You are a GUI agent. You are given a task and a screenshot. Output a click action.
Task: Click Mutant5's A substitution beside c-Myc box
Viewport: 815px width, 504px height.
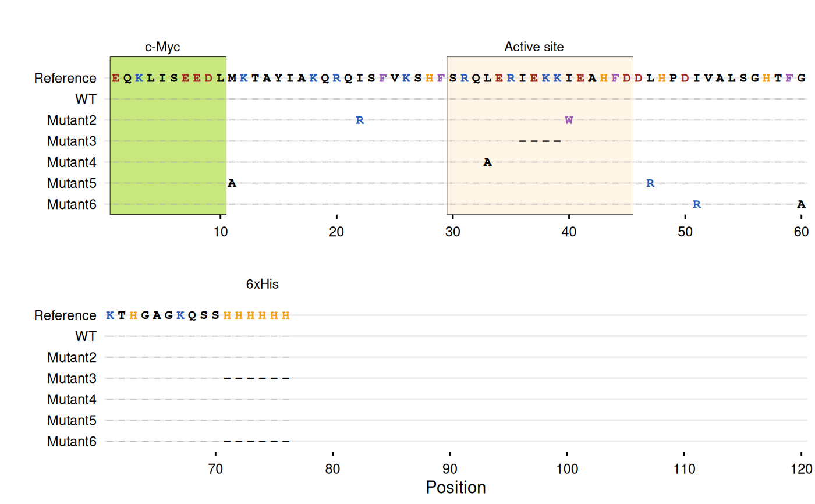(x=232, y=183)
